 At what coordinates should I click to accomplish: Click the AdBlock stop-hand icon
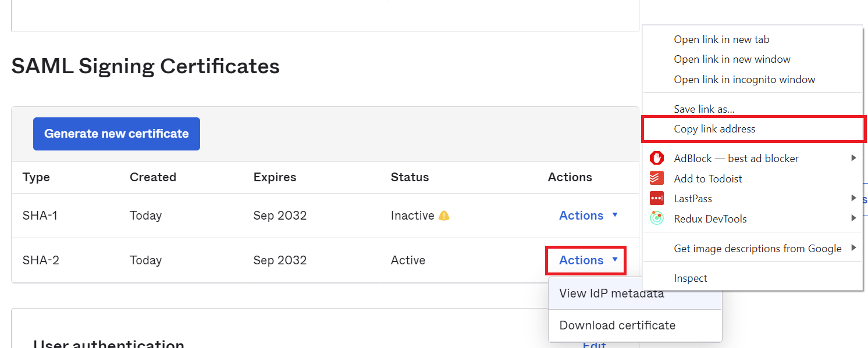tap(657, 158)
